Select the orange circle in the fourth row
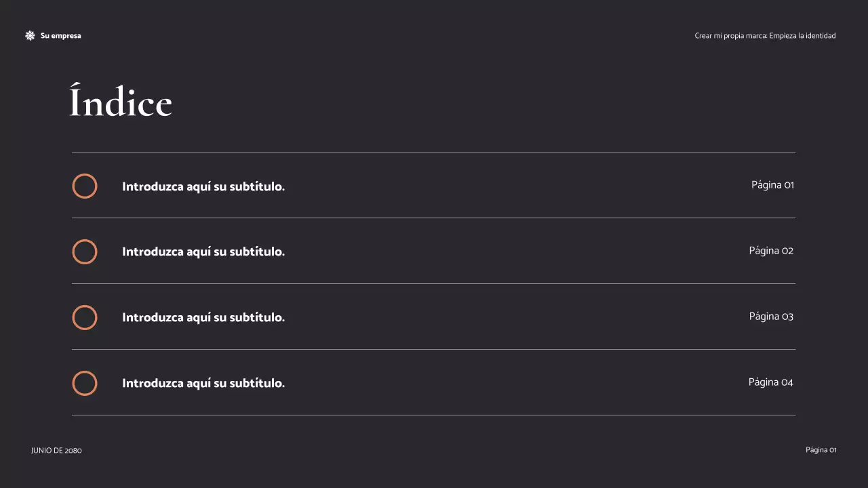This screenshot has width=868, height=488. [x=85, y=384]
